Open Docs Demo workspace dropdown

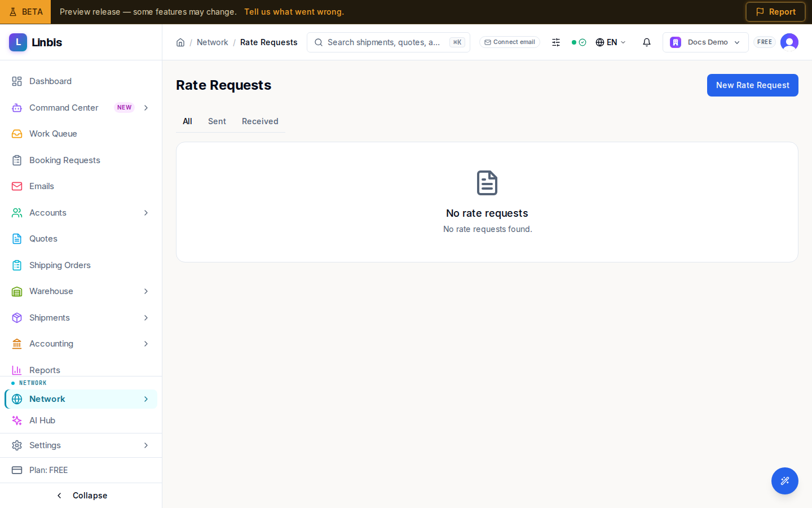point(705,42)
